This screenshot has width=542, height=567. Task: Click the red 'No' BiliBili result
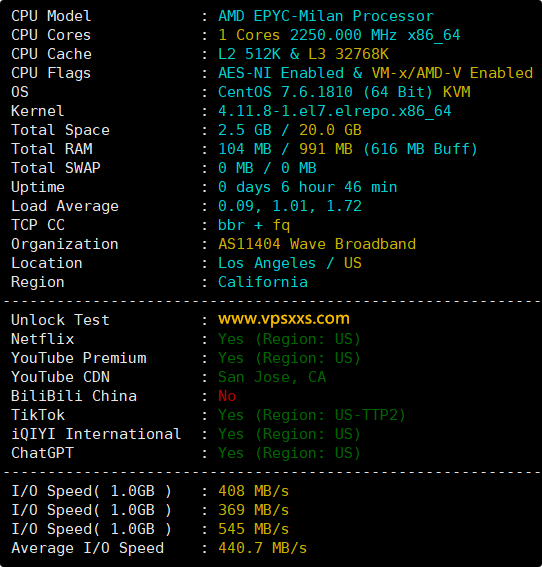(227, 396)
